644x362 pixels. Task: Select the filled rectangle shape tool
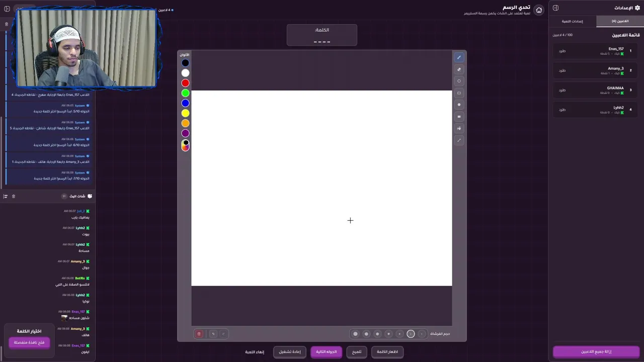(x=459, y=117)
